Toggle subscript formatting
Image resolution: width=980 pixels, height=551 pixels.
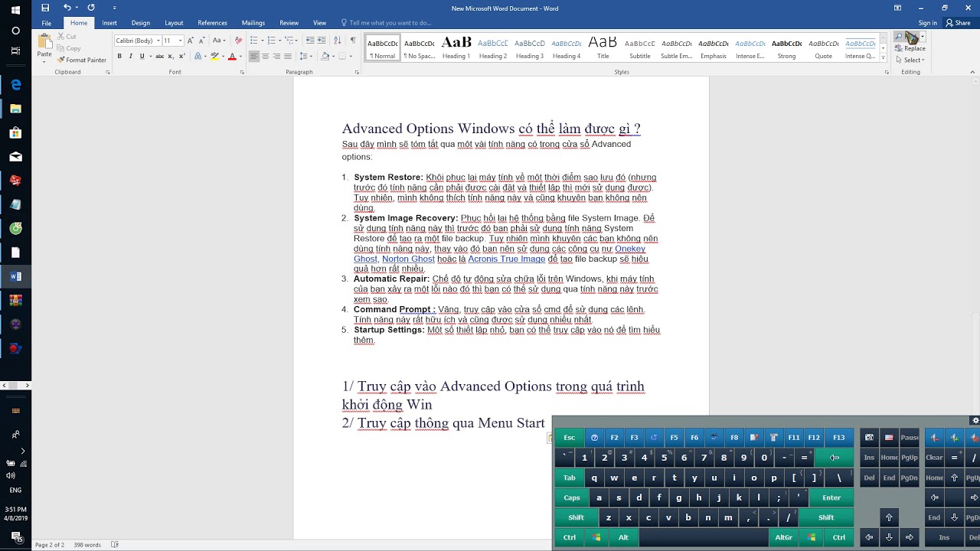[x=171, y=56]
